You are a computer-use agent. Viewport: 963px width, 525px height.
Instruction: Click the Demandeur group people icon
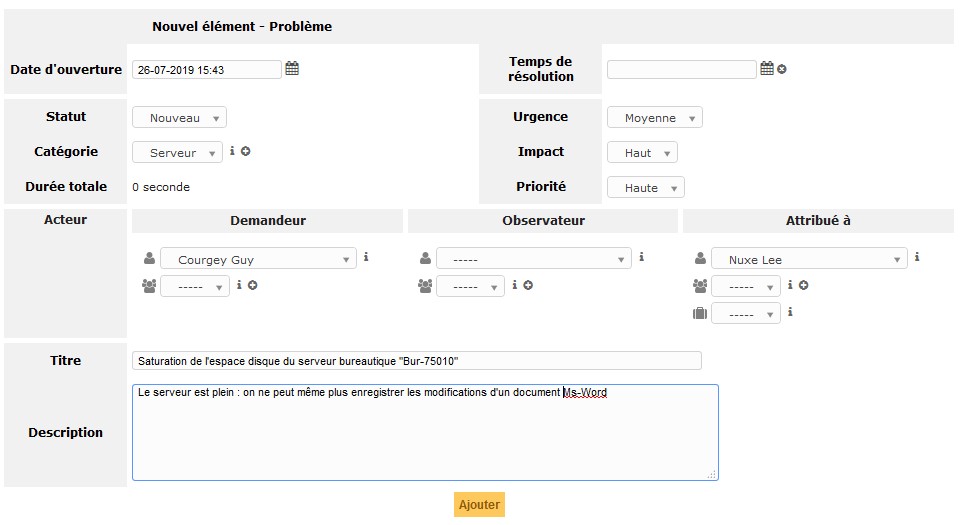pos(149,286)
